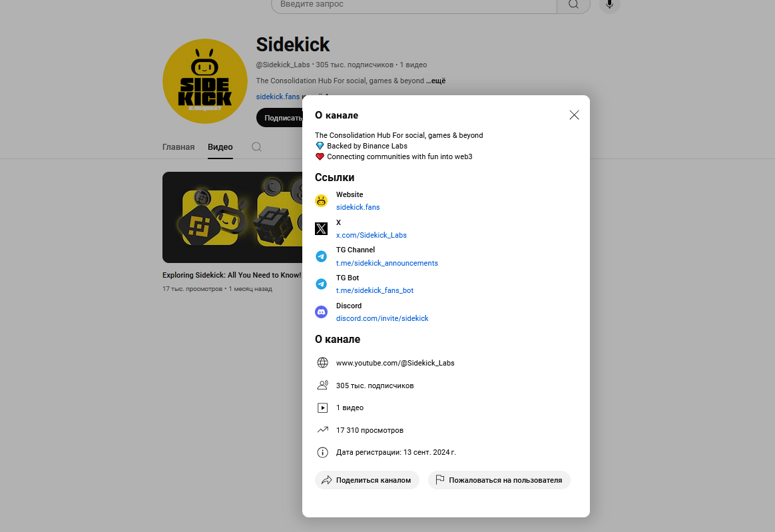The width and height of the screenshot is (775, 532).
Task: Click the @Sidekick_Labs handle in header
Action: point(283,65)
